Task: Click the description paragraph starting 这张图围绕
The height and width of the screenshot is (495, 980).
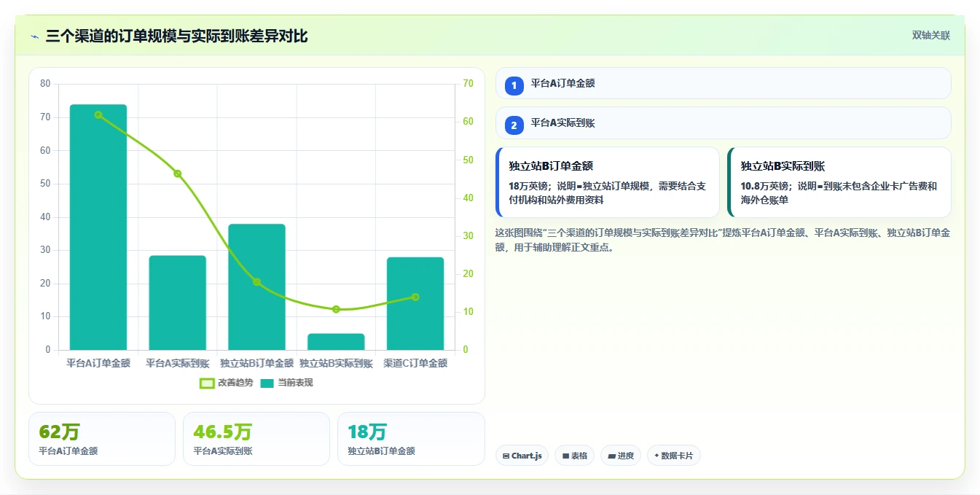Action: (x=721, y=240)
